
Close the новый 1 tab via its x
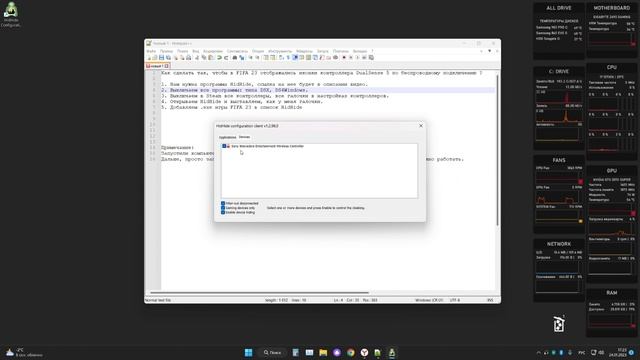pyautogui.click(x=167, y=66)
